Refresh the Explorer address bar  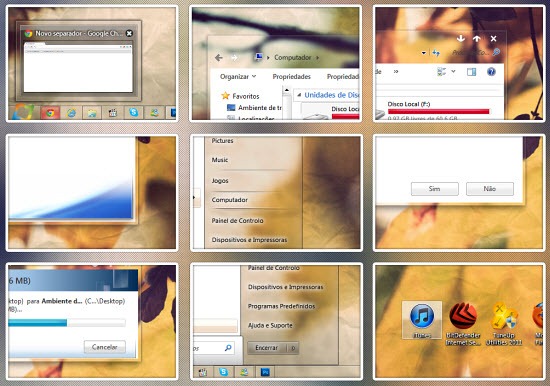pyautogui.click(x=436, y=53)
